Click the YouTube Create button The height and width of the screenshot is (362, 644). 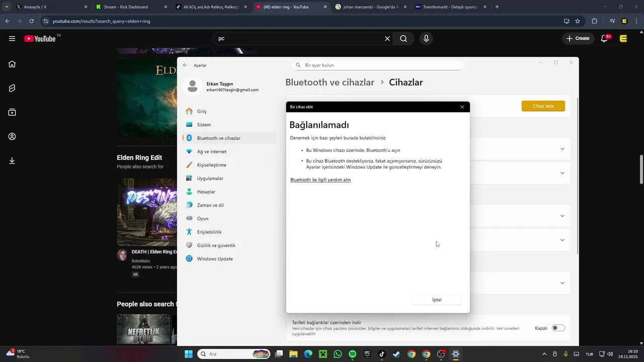click(x=578, y=39)
